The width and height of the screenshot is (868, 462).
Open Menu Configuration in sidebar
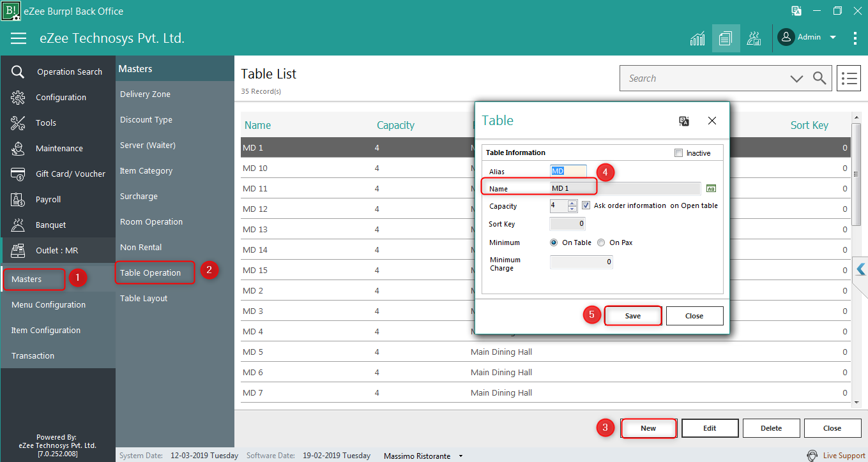coord(49,305)
